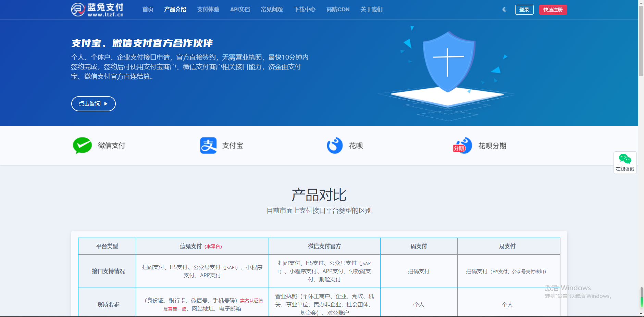The image size is (644, 317).
Task: Open the 首页 navigation item
Action: tap(148, 10)
